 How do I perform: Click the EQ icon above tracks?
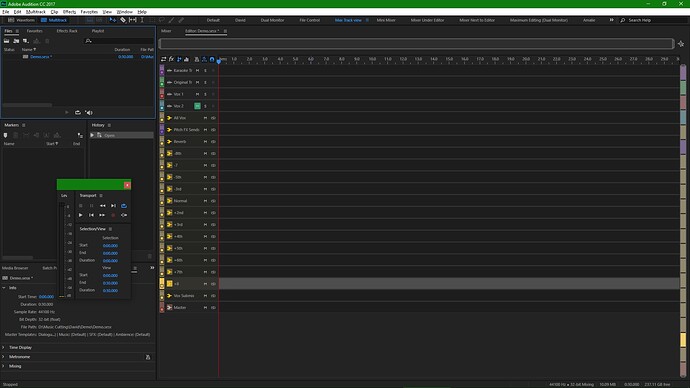[186, 59]
